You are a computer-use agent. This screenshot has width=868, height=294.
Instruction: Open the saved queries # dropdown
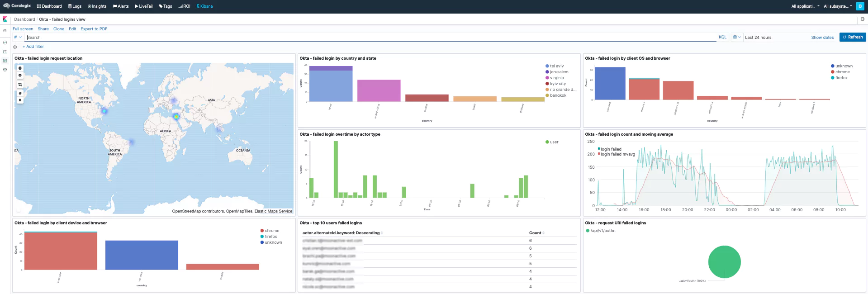[18, 37]
